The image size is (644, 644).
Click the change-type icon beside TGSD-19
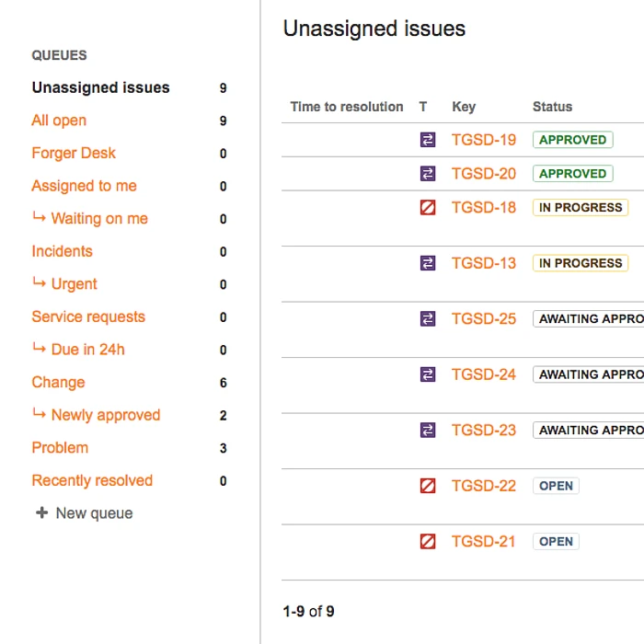point(427,140)
